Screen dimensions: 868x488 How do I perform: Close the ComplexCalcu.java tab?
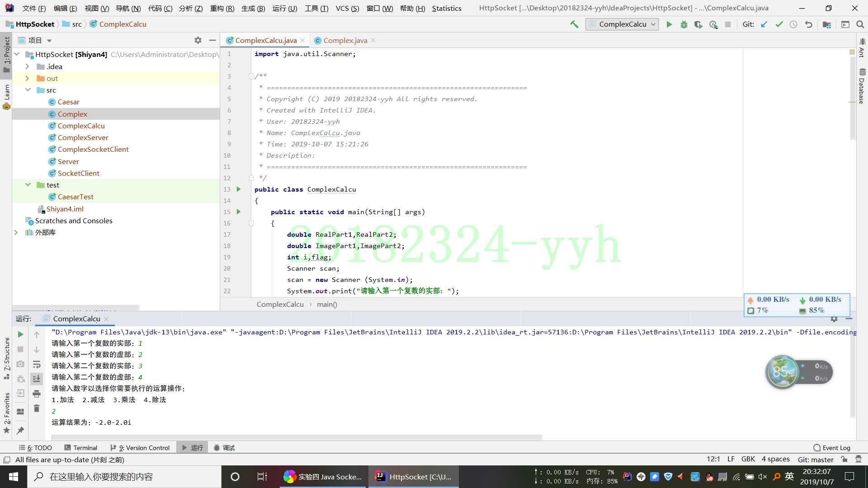pos(302,40)
